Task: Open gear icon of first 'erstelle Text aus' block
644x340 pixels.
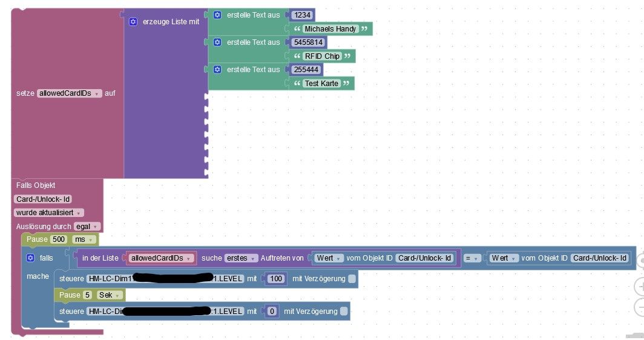Action: click(217, 15)
